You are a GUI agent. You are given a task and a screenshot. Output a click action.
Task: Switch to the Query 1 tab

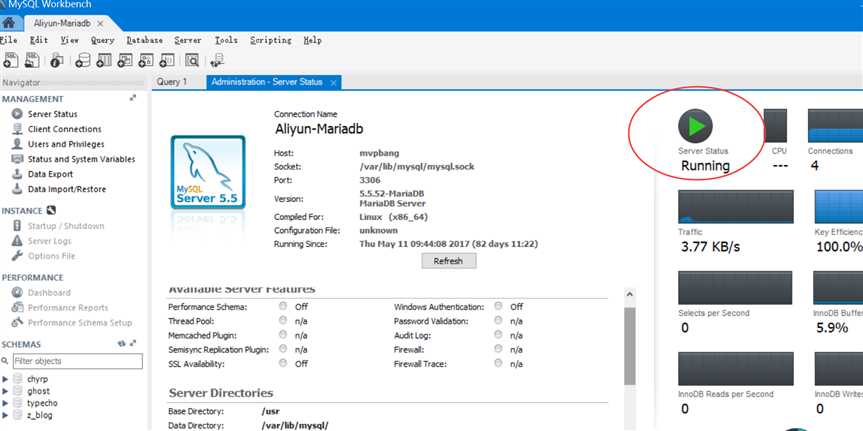click(172, 82)
